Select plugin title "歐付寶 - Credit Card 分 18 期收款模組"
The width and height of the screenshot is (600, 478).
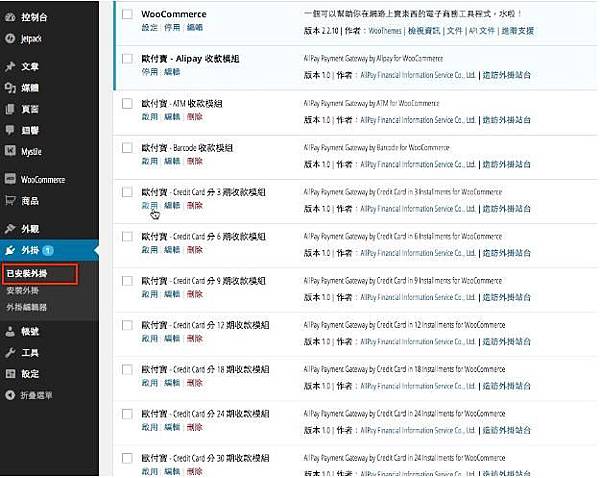pyautogui.click(x=205, y=369)
